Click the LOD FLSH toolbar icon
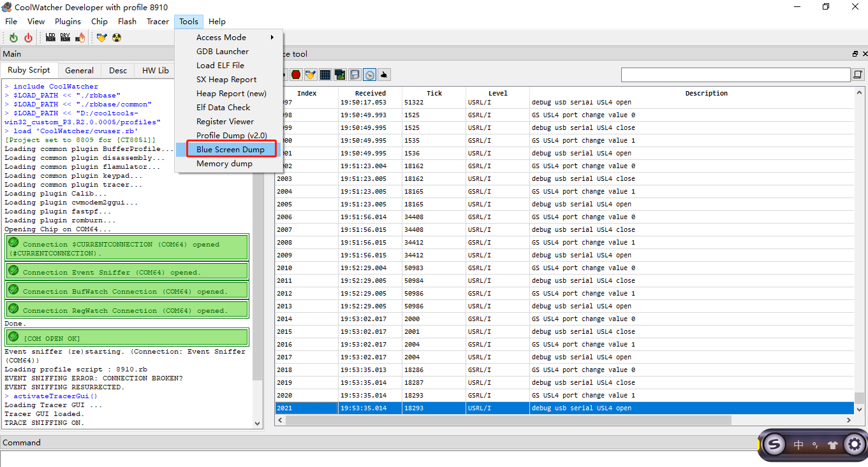The image size is (868, 467). [x=50, y=38]
